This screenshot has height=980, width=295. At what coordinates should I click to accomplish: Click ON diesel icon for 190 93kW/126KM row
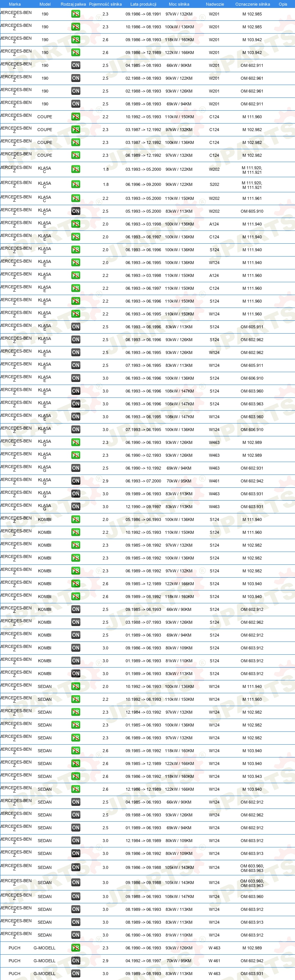click(x=75, y=91)
